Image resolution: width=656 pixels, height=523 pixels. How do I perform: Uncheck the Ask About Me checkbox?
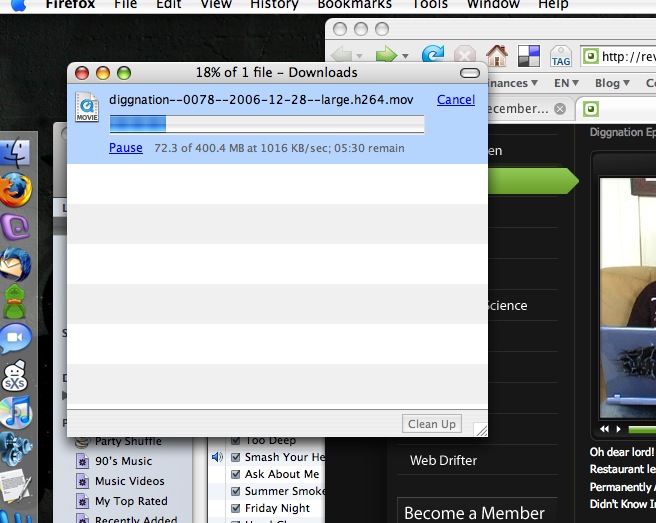click(236, 474)
